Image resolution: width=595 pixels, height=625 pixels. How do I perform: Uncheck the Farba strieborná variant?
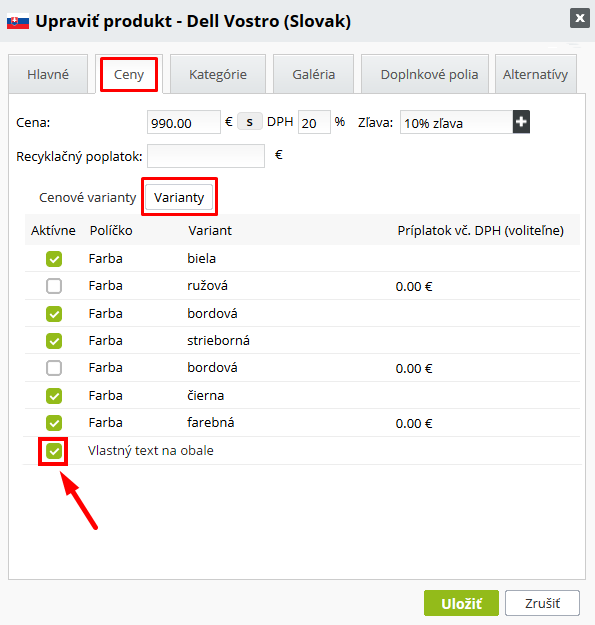(54, 341)
